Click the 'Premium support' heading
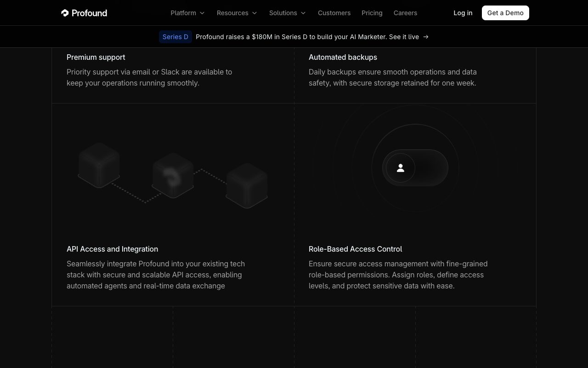 click(96, 57)
